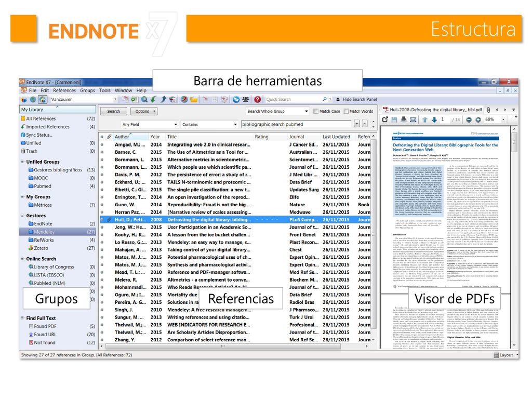Open the Tools menu
The width and height of the screenshot is (532, 399).
(x=105, y=90)
